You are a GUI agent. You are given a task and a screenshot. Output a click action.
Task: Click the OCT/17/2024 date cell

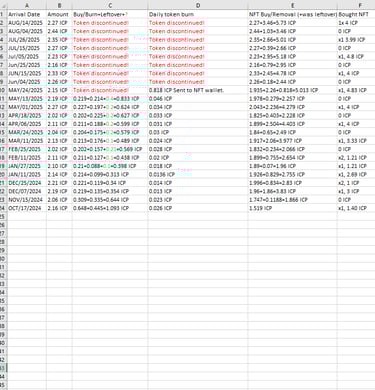point(27,208)
